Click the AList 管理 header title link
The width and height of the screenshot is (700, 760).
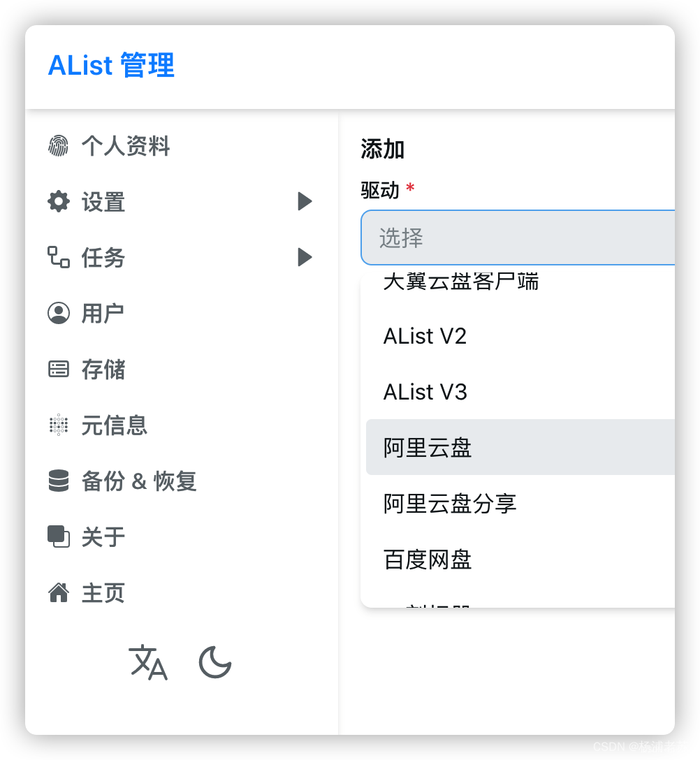click(x=111, y=65)
